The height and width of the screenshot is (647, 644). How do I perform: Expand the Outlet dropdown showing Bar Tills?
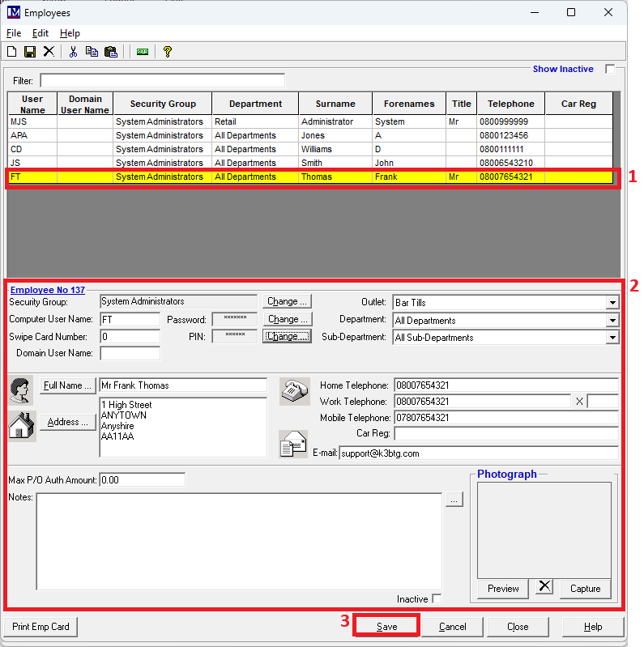click(x=612, y=303)
